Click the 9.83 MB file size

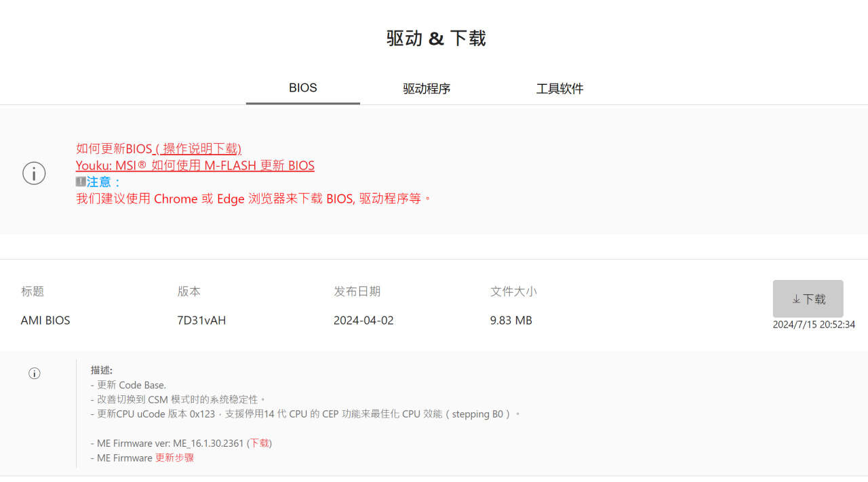(511, 321)
